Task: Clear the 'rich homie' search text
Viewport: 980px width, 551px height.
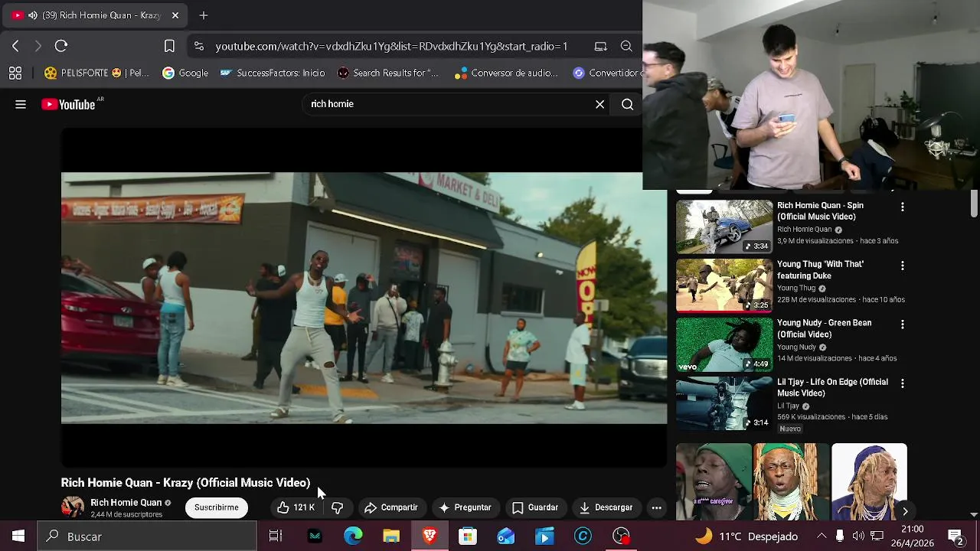Action: click(600, 104)
